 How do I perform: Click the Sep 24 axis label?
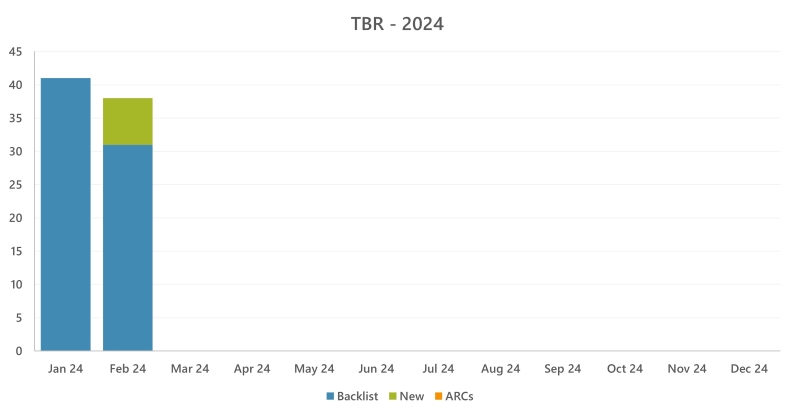(x=562, y=369)
